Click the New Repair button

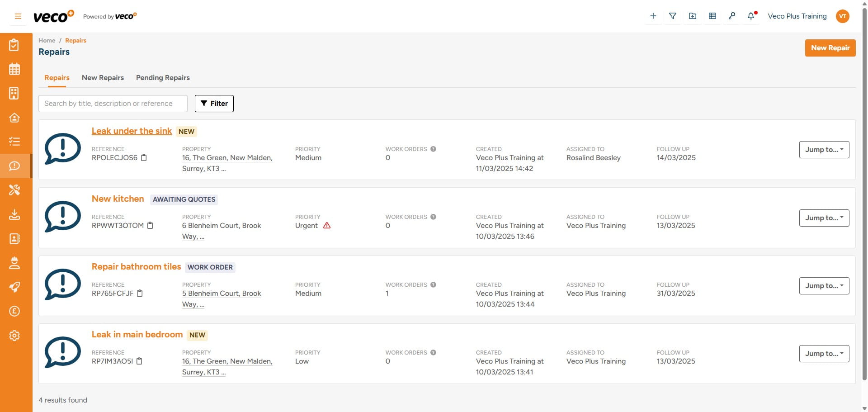coord(830,47)
